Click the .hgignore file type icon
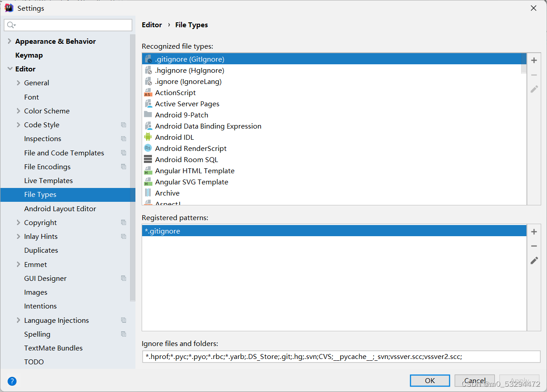This screenshot has width=547, height=392. pyautogui.click(x=148, y=70)
